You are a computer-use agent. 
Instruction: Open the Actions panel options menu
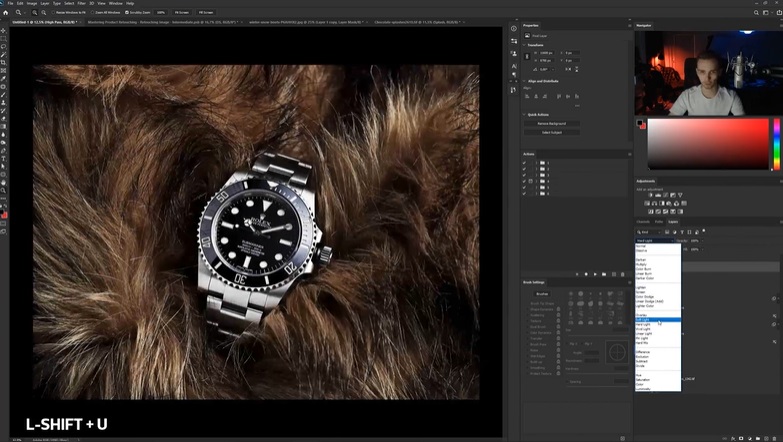pyautogui.click(x=630, y=154)
